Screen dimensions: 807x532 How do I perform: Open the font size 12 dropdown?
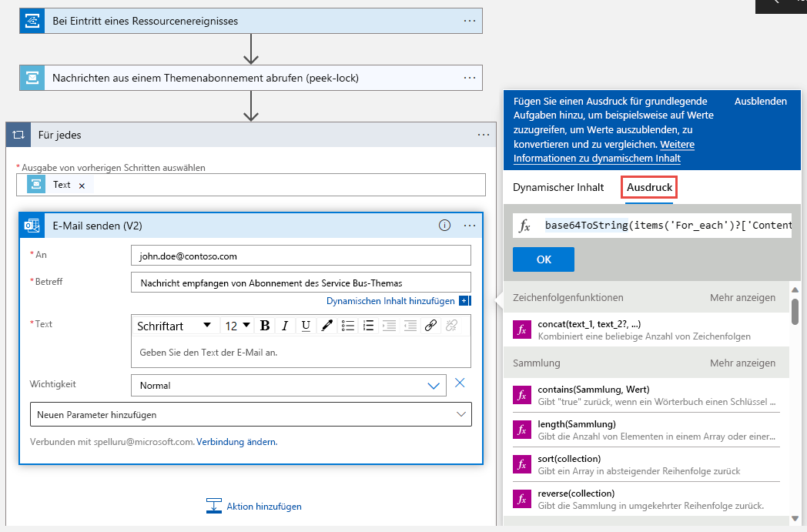237,326
